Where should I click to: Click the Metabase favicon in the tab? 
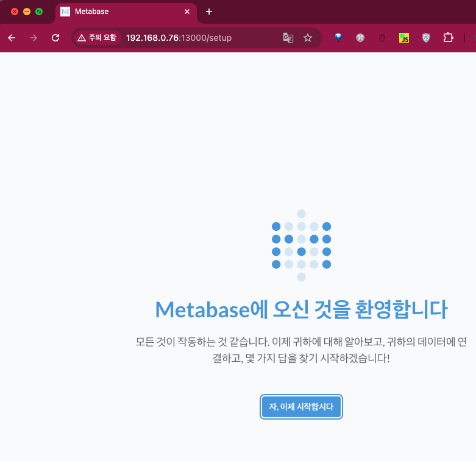click(65, 12)
